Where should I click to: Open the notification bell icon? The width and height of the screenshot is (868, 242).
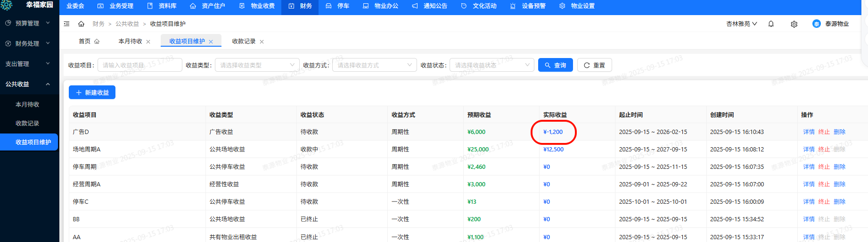click(771, 24)
